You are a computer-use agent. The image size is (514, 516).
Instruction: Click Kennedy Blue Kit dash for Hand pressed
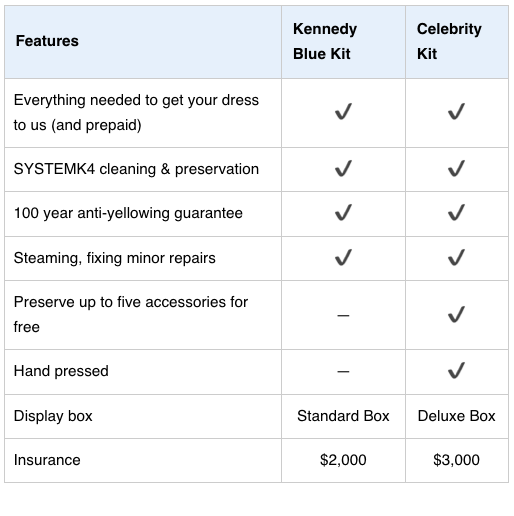[343, 371]
